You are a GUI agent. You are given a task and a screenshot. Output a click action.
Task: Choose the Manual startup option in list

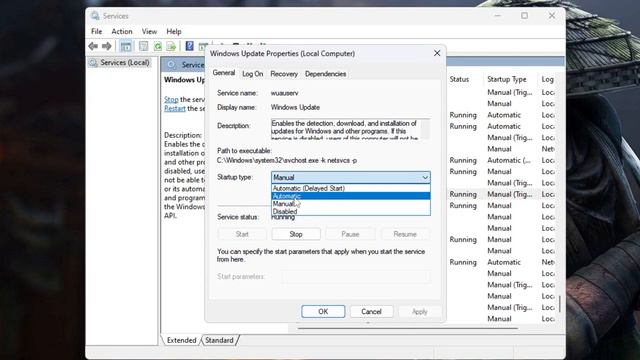351,204
